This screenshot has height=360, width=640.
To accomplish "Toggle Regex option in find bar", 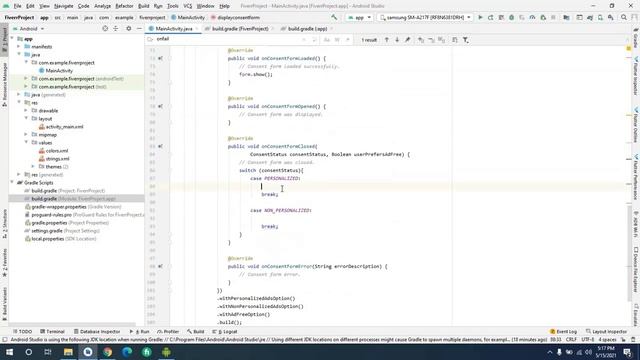I will [x=348, y=40].
